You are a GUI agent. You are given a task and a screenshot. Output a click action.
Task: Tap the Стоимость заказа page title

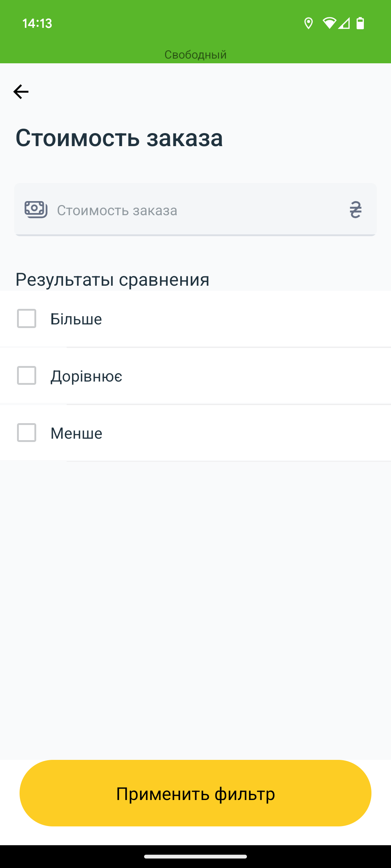coord(119,138)
